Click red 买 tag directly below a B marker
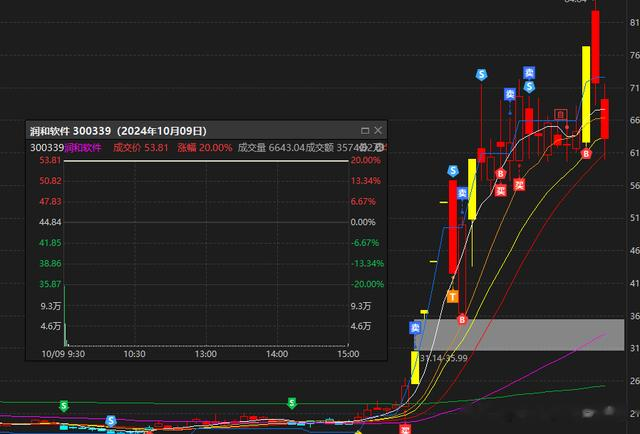This screenshot has width=640, height=434. click(x=501, y=190)
